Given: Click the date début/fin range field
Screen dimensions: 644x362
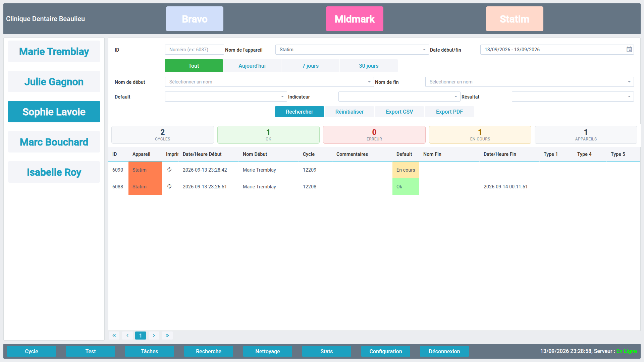Looking at the screenshot, I should (x=557, y=50).
